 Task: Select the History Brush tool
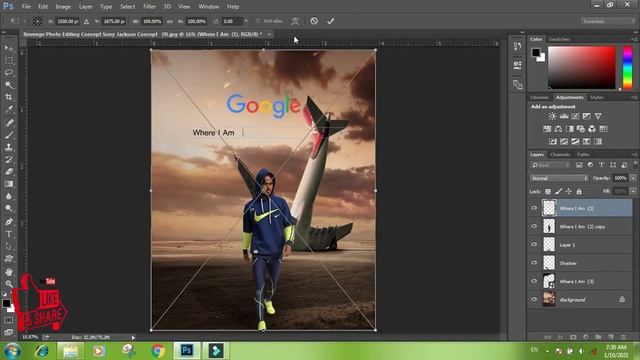[x=9, y=159]
